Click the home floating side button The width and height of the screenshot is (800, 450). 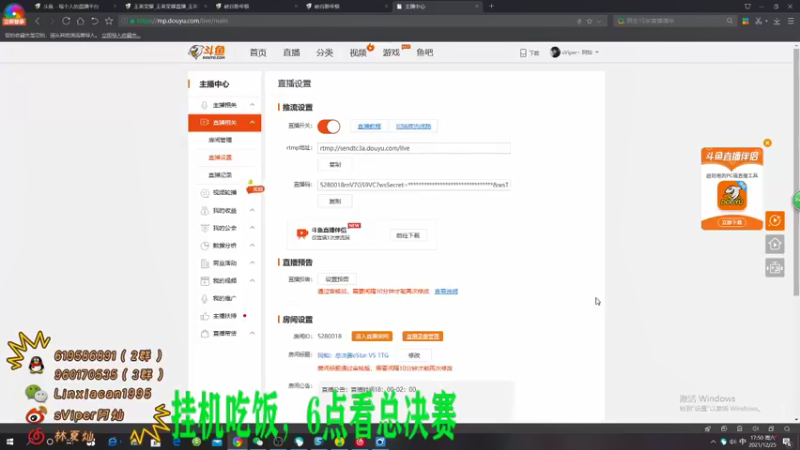click(x=774, y=244)
